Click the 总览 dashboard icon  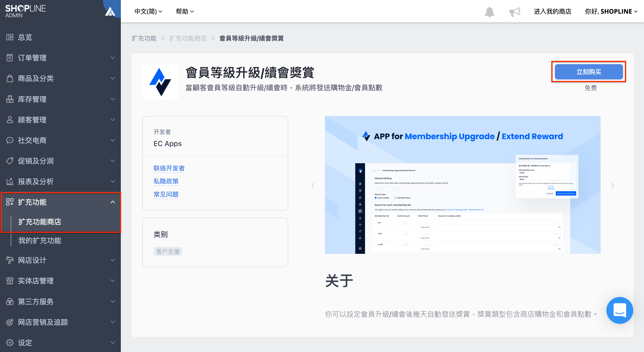click(x=10, y=37)
